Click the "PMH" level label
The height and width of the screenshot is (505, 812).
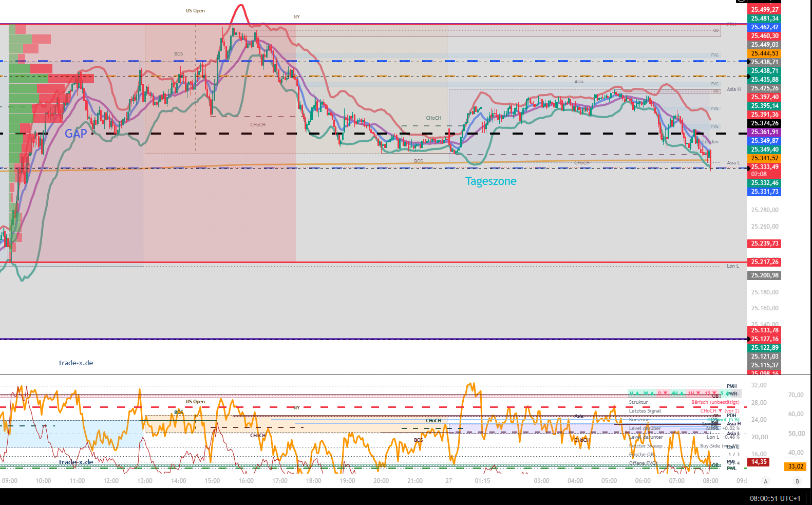tap(731, 386)
